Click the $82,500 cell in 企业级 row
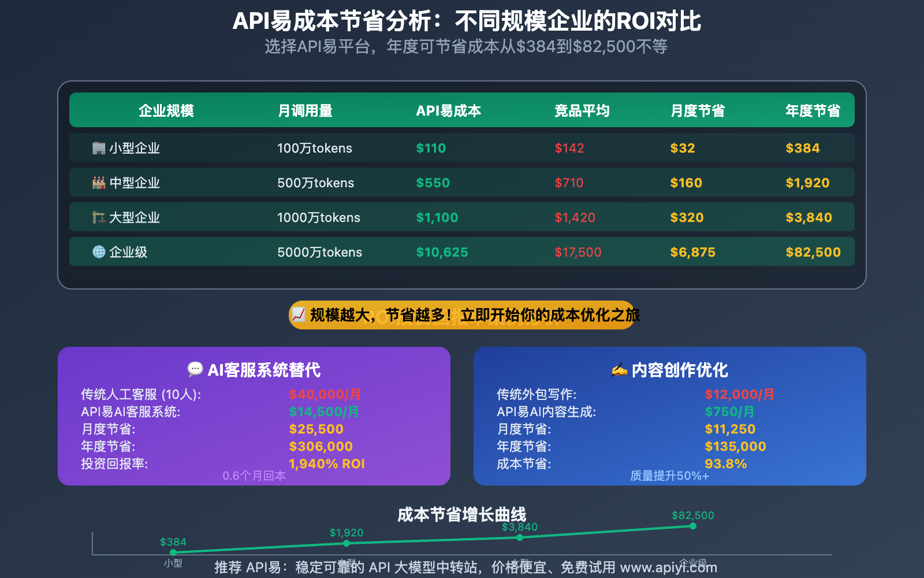This screenshot has height=578, width=924. 813,252
